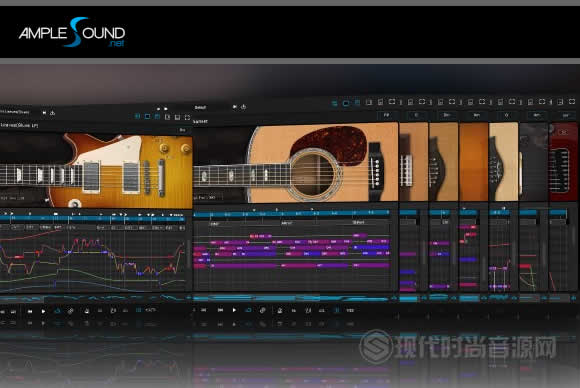Rewind to start in the electric guitar panel
Viewport: 580px width, 388px height.
(x=30, y=311)
